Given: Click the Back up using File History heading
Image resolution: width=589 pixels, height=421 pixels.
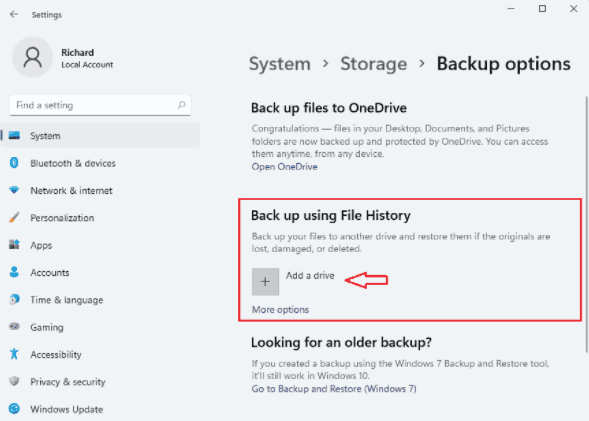Looking at the screenshot, I should (x=331, y=215).
